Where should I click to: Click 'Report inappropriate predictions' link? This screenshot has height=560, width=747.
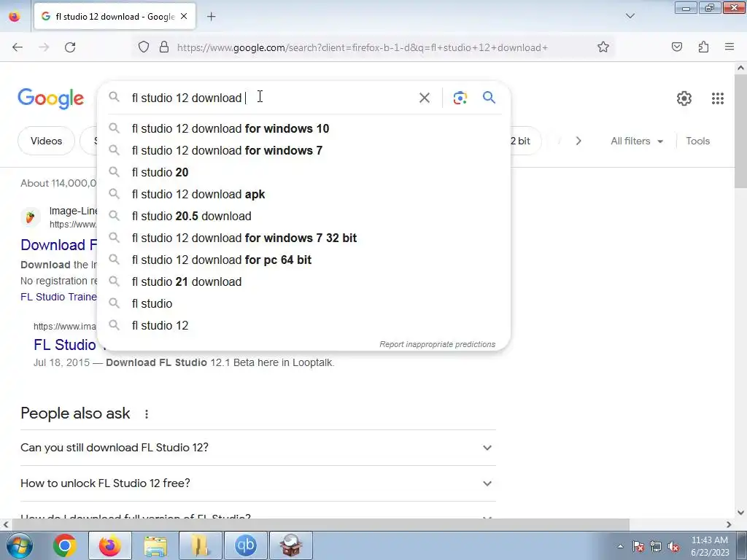(x=438, y=344)
